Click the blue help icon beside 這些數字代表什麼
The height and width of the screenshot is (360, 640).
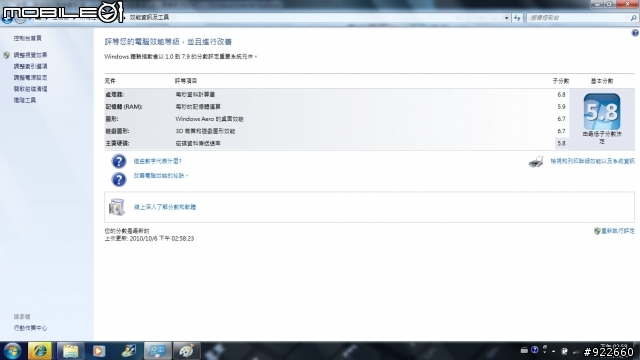pos(119,161)
